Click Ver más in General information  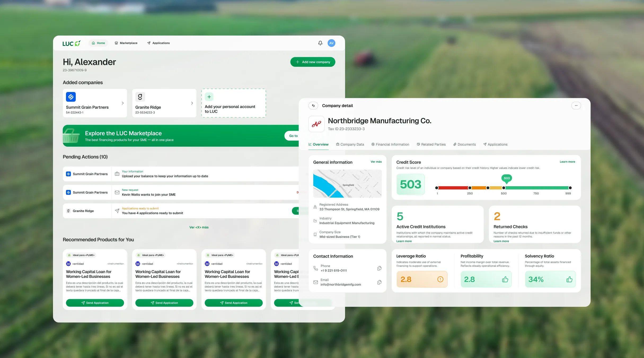(376, 162)
